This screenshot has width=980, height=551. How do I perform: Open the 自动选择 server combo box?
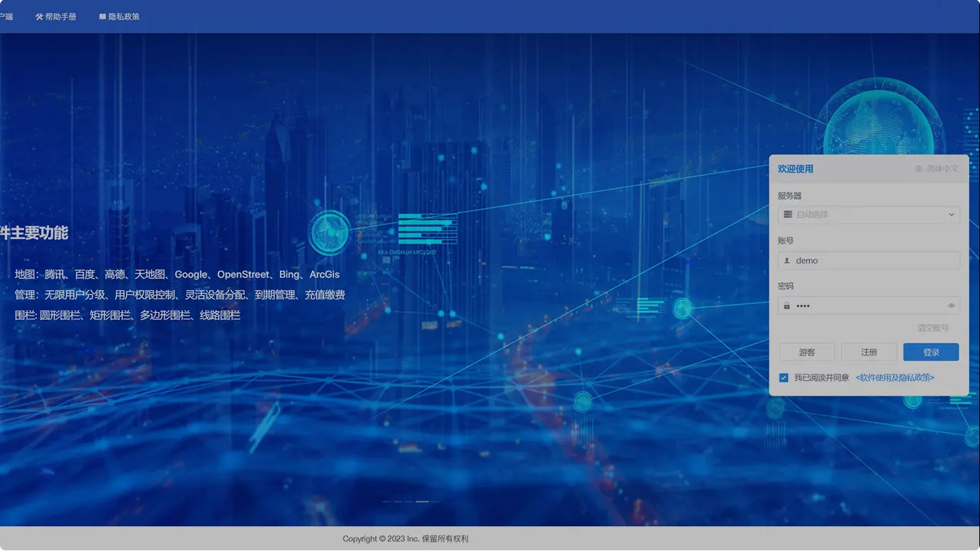point(869,215)
